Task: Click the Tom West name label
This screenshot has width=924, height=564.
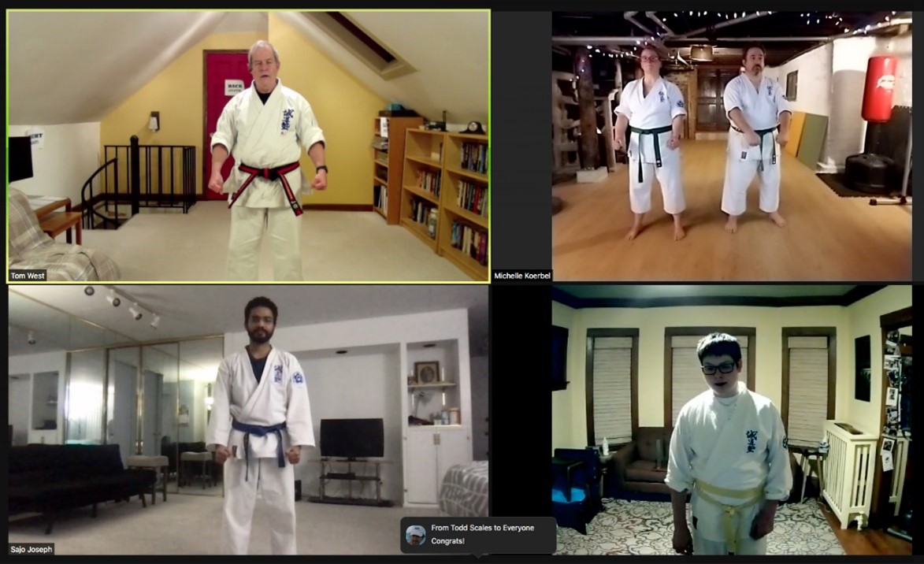Action: pyautogui.click(x=28, y=276)
